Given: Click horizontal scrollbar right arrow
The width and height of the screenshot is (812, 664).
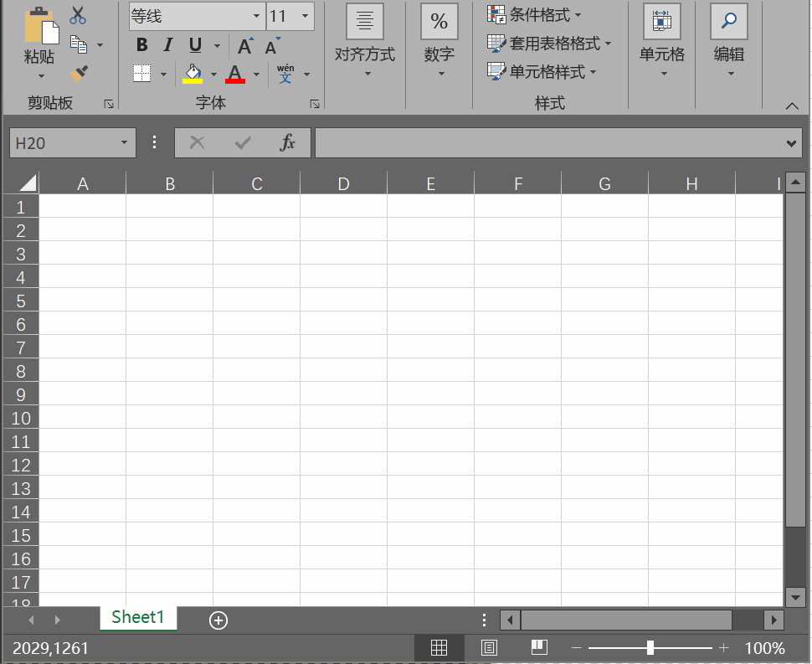Looking at the screenshot, I should click(x=774, y=620).
